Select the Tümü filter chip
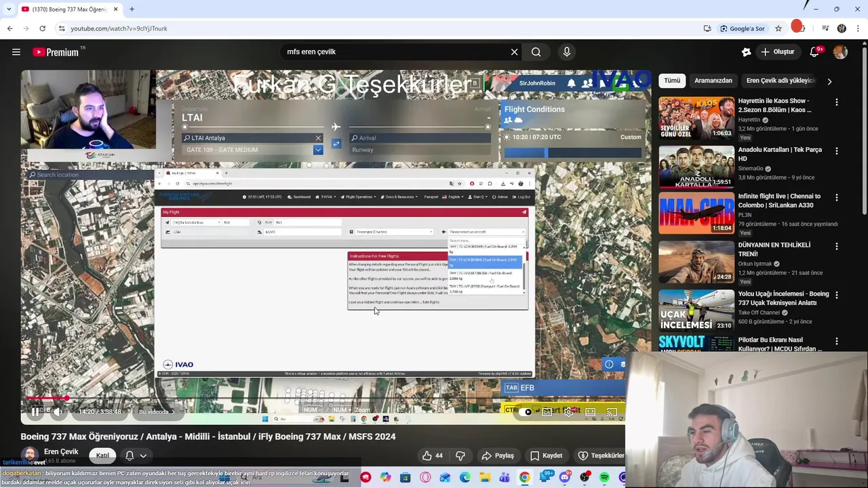The height and width of the screenshot is (488, 868). pyautogui.click(x=672, y=81)
